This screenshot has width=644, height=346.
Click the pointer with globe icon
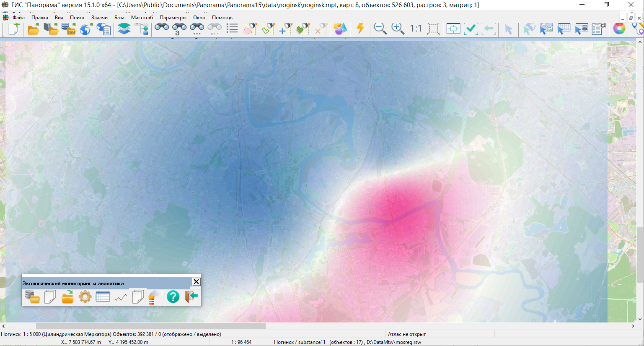pyautogui.click(x=529, y=29)
